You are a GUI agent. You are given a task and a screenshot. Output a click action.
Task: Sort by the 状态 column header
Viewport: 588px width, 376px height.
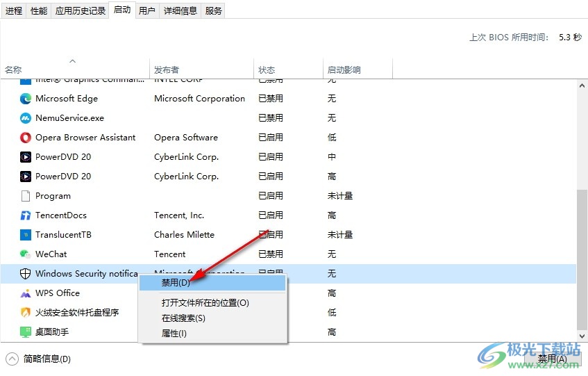coord(288,70)
